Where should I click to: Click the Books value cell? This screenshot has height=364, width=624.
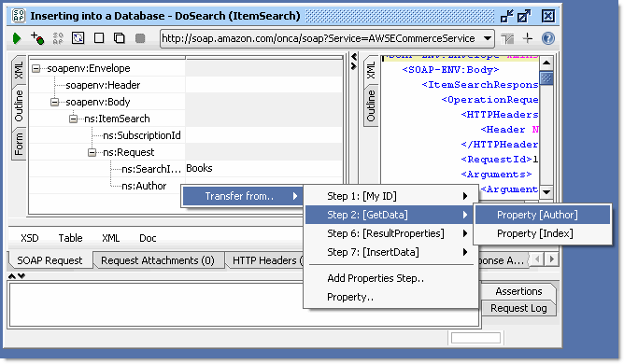pyautogui.click(x=263, y=169)
